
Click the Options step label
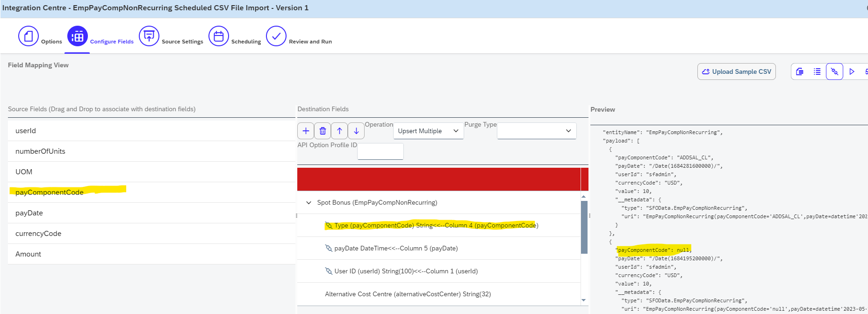(51, 42)
